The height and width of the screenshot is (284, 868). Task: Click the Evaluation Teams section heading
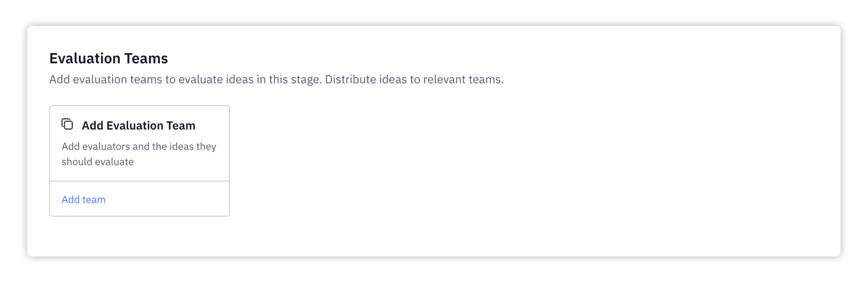click(109, 58)
